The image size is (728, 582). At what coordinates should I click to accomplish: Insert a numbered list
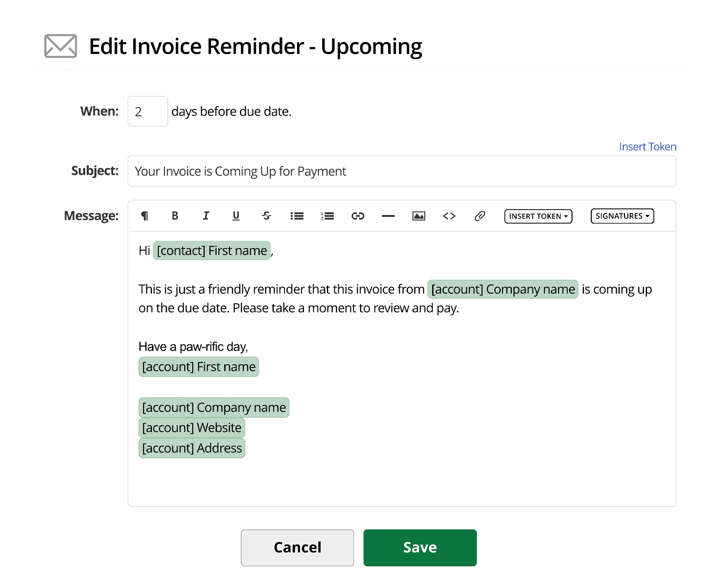(327, 216)
